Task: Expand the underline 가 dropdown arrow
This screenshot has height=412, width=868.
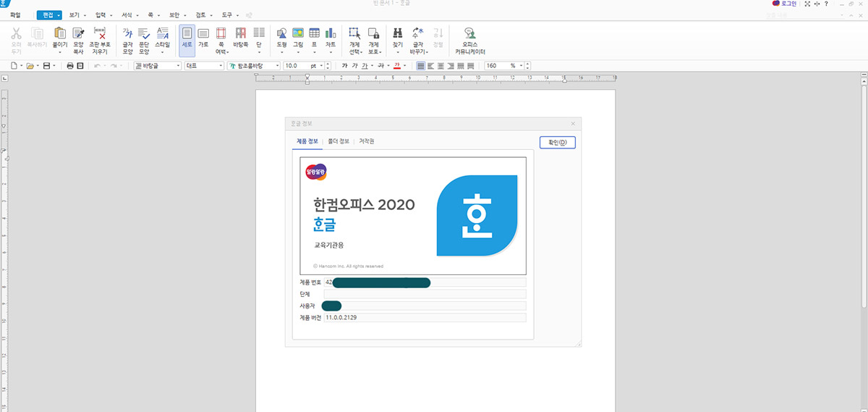Action: click(x=372, y=65)
